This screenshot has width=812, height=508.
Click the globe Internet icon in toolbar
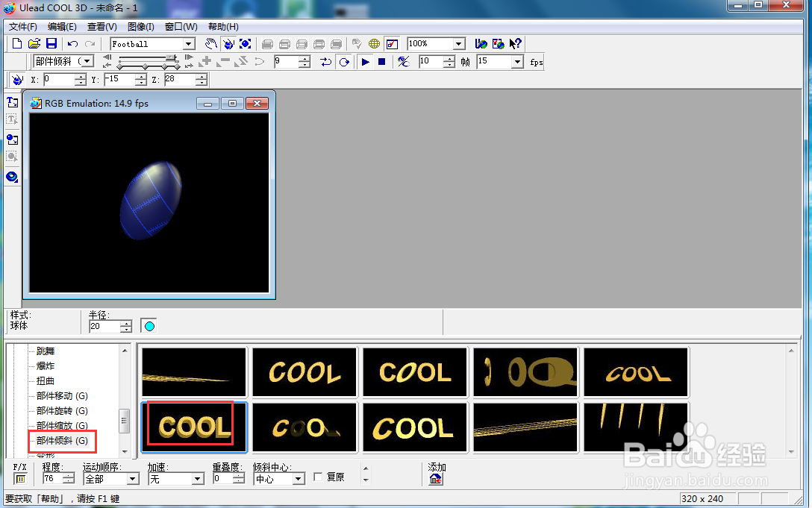click(374, 44)
